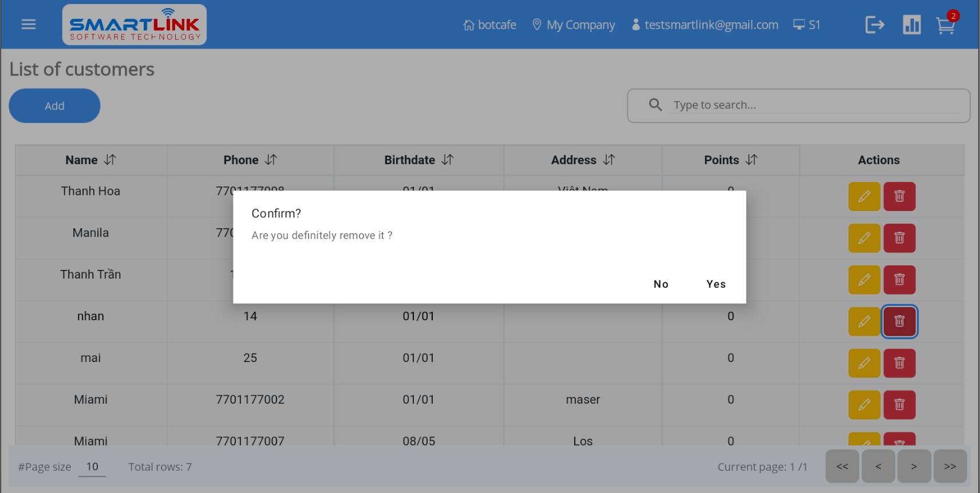Edit the Manila customer with pencil icon
Image resolution: width=980 pixels, height=493 pixels.
point(864,238)
